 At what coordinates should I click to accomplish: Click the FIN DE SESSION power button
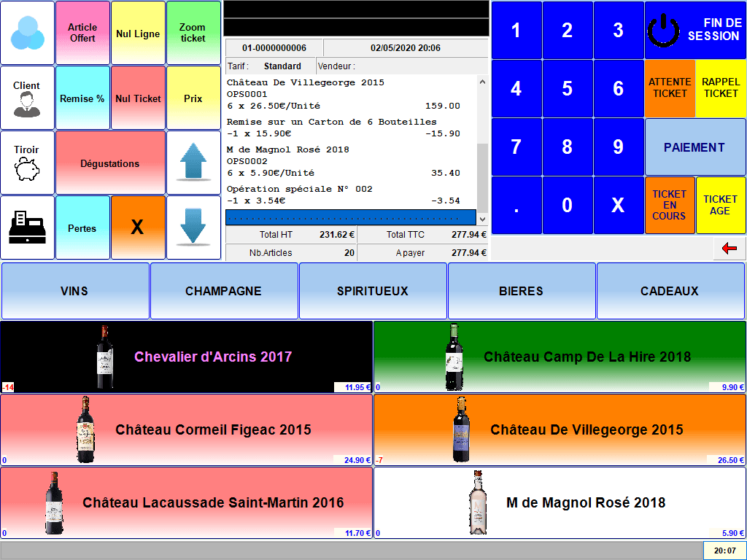coord(695,30)
